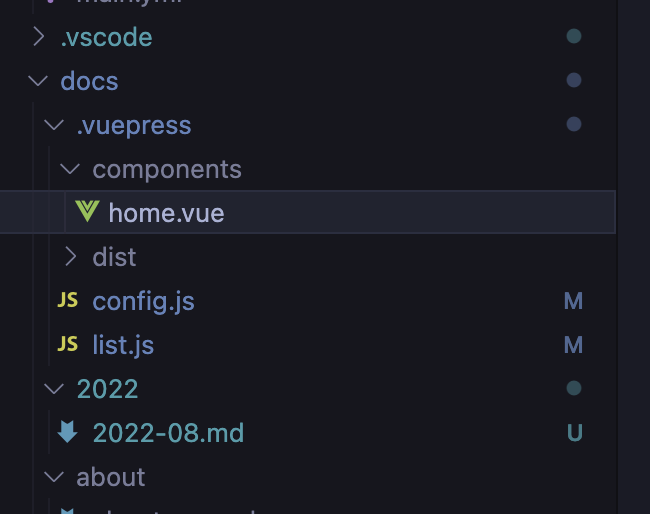The image size is (650, 514).
Task: Click the Vue icon beside home.vue
Action: click(x=87, y=212)
